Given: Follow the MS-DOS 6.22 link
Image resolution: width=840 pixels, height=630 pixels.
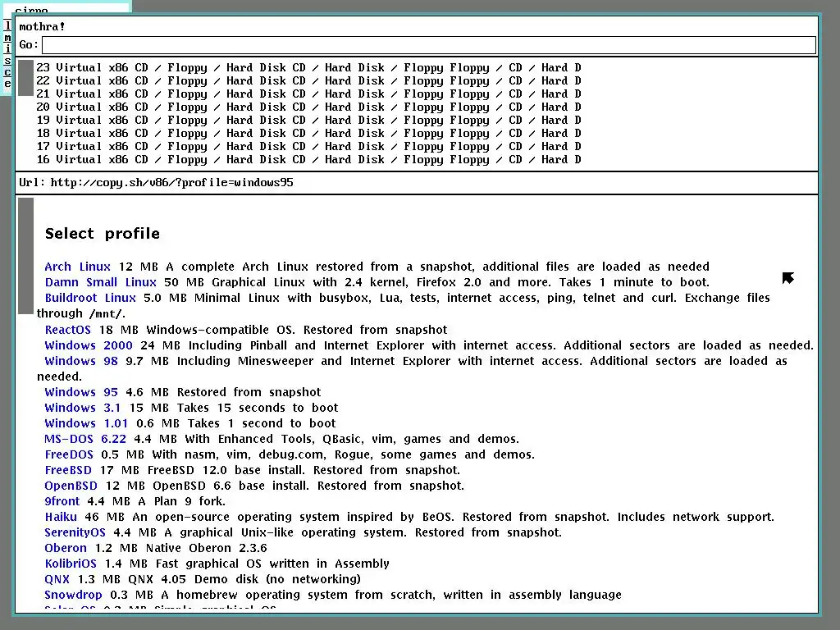Looking at the screenshot, I should tap(85, 440).
